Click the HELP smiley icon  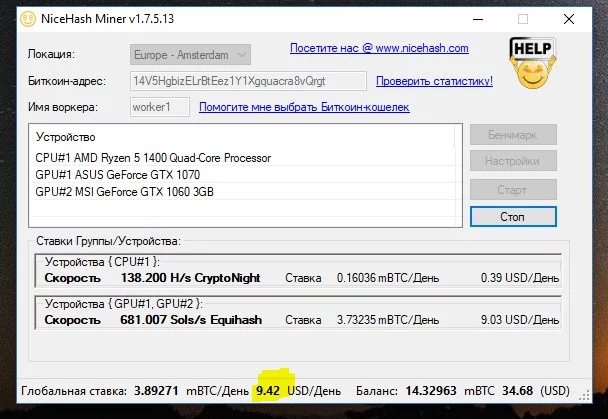tap(532, 63)
